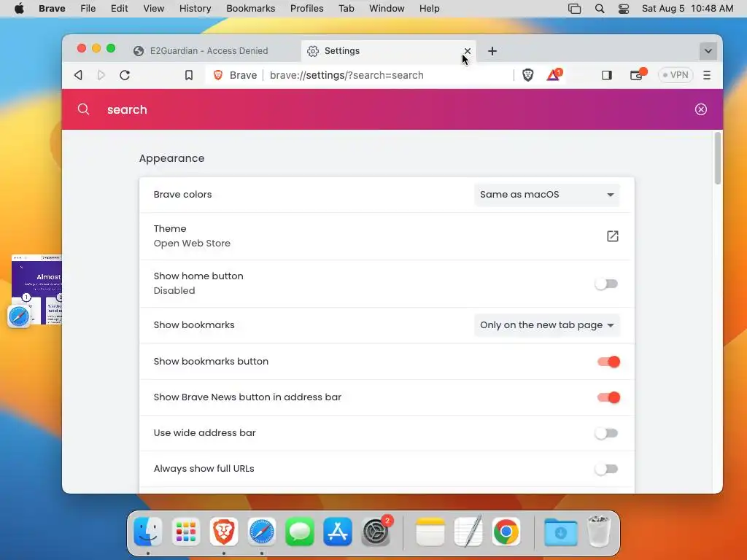Image resolution: width=747 pixels, height=560 pixels.
Task: Click the date and time in menu bar
Action: tap(687, 9)
